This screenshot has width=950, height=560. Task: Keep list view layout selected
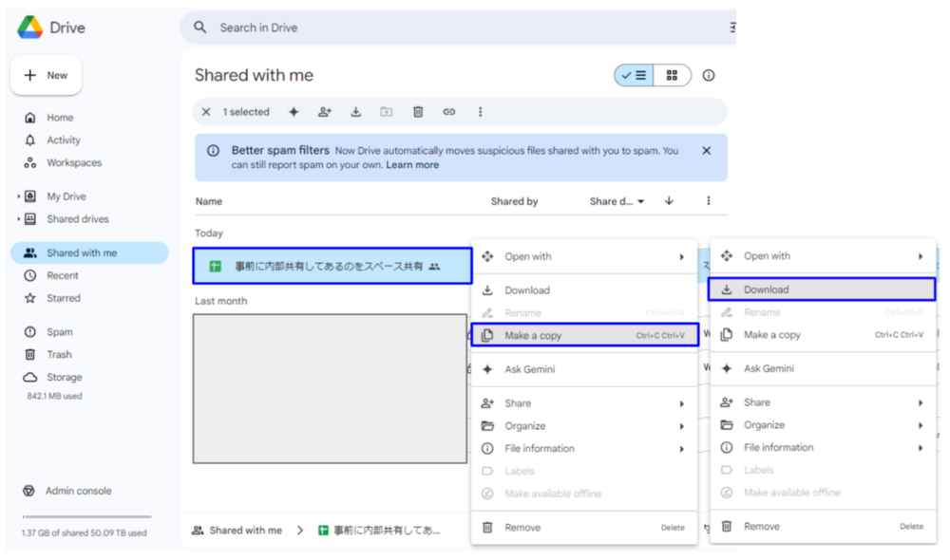click(633, 74)
